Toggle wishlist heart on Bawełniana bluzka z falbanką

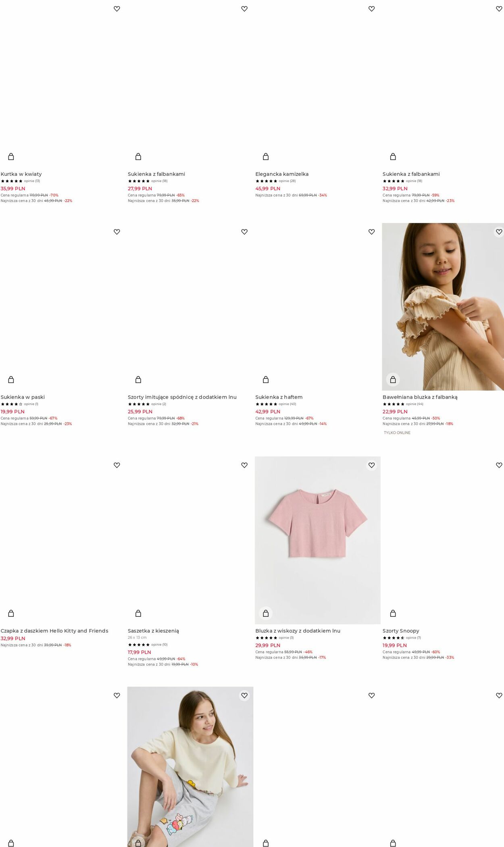pos(499,232)
